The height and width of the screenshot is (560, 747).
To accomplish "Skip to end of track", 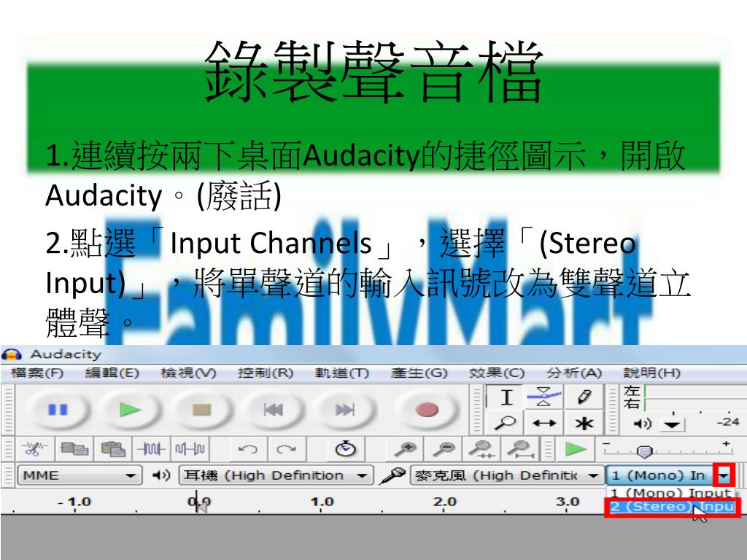I will (345, 410).
